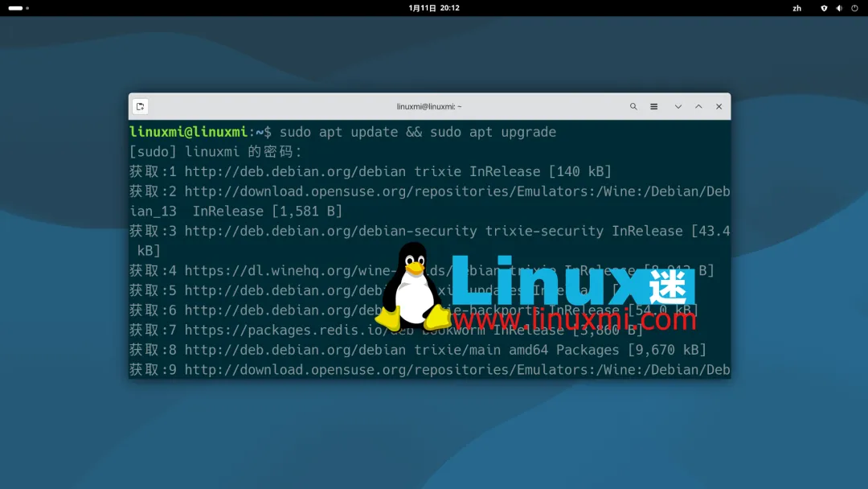Click the ian_13 InRelease [1,581 B] line
This screenshot has width=868, height=489.
coord(235,211)
